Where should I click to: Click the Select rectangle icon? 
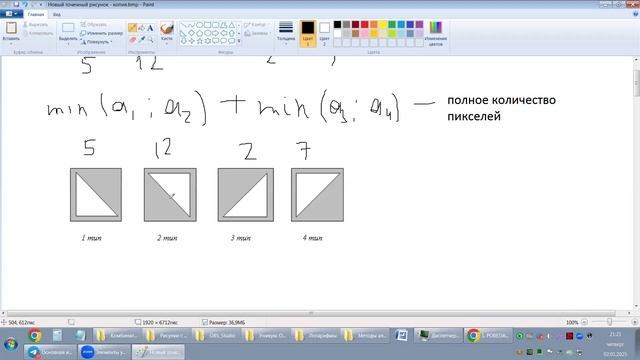(x=68, y=28)
